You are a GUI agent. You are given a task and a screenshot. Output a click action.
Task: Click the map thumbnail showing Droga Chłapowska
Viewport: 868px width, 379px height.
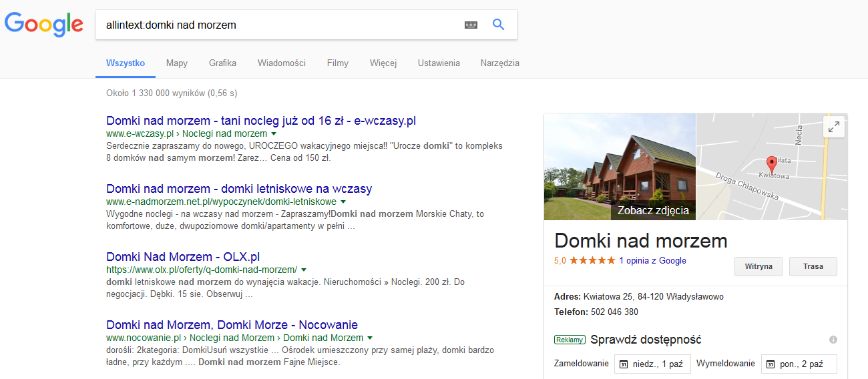772,167
